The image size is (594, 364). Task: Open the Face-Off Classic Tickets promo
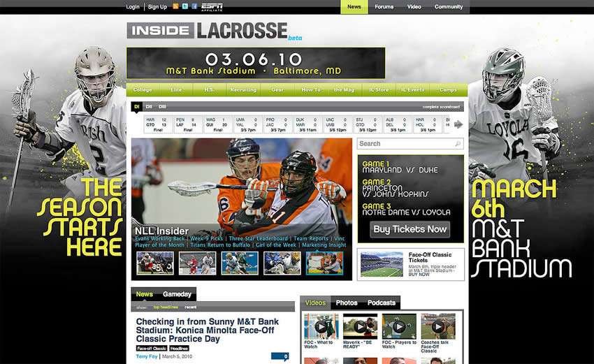click(x=411, y=265)
